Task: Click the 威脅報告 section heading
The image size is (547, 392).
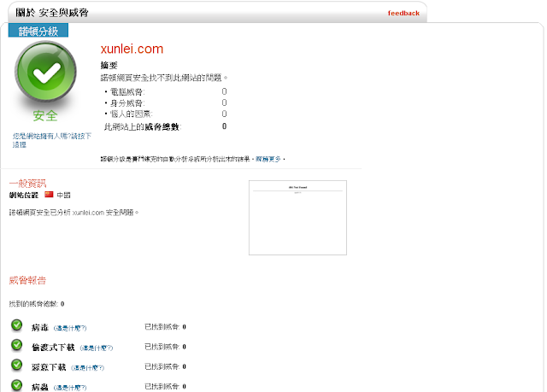Action: click(x=27, y=280)
